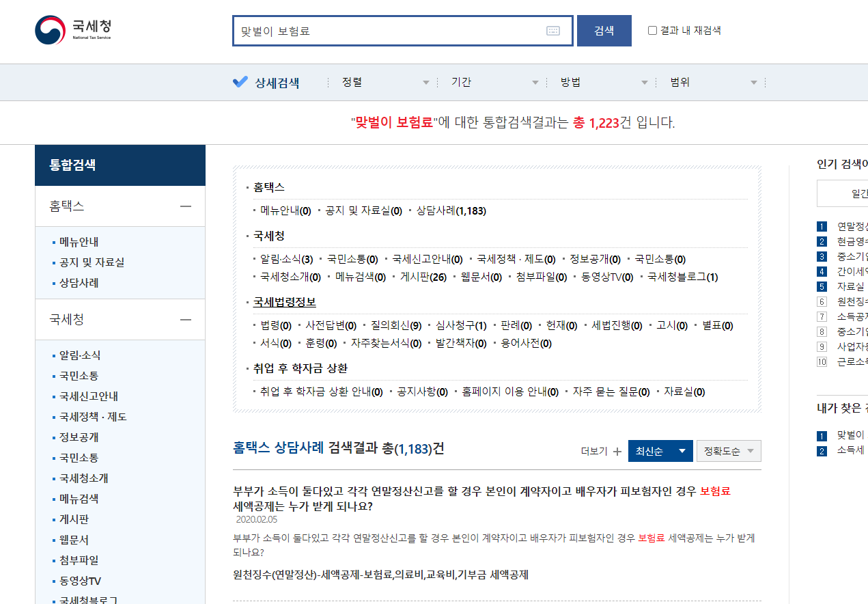Open 판례(0) result category link
This screenshot has width=868, height=604.
coord(516,326)
